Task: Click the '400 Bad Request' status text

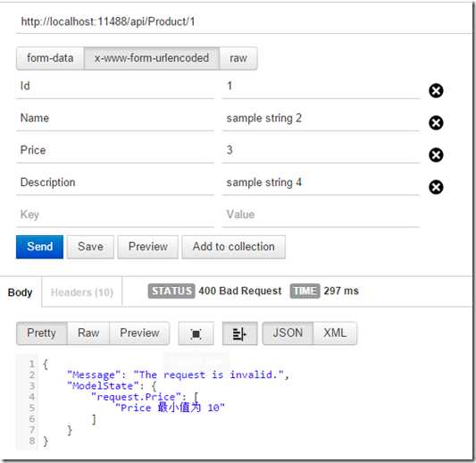Action: pyautogui.click(x=240, y=291)
